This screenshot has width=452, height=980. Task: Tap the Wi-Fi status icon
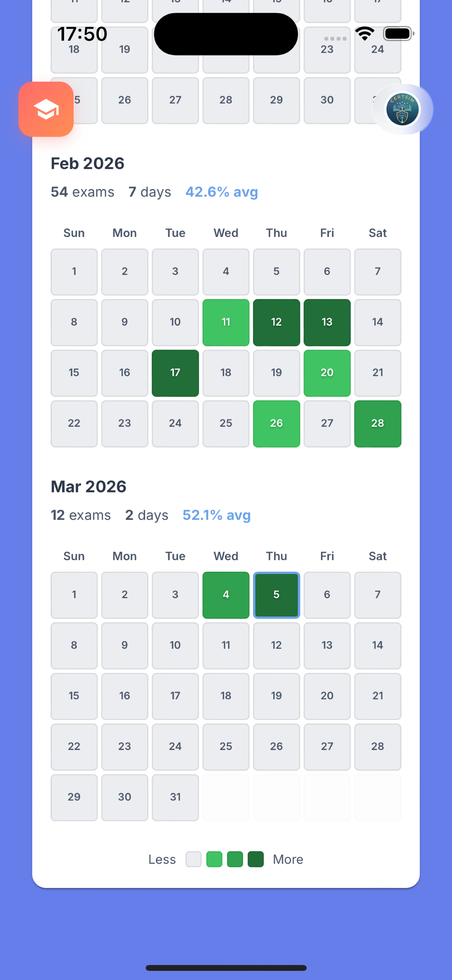tap(364, 34)
